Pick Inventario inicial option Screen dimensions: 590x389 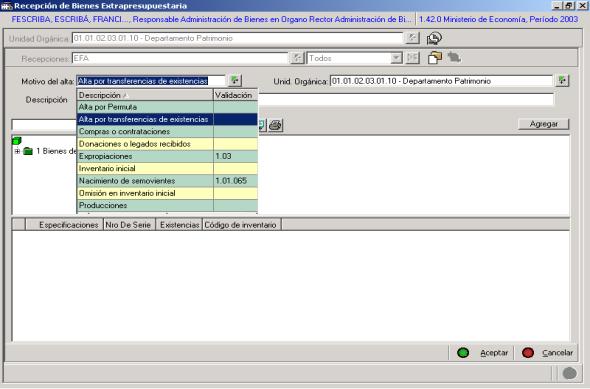click(167, 169)
